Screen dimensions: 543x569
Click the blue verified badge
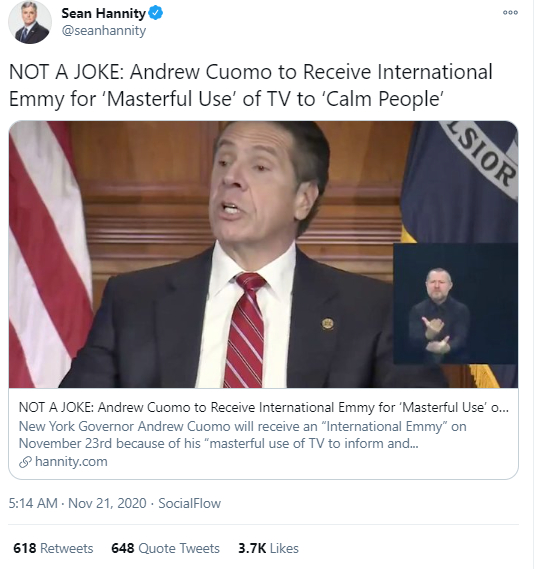click(156, 13)
